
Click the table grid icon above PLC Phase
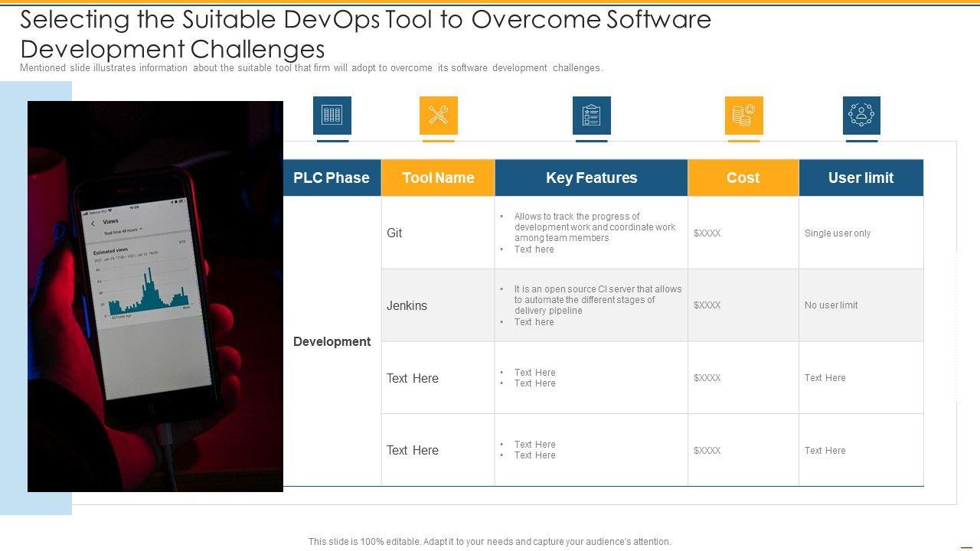pyautogui.click(x=332, y=116)
